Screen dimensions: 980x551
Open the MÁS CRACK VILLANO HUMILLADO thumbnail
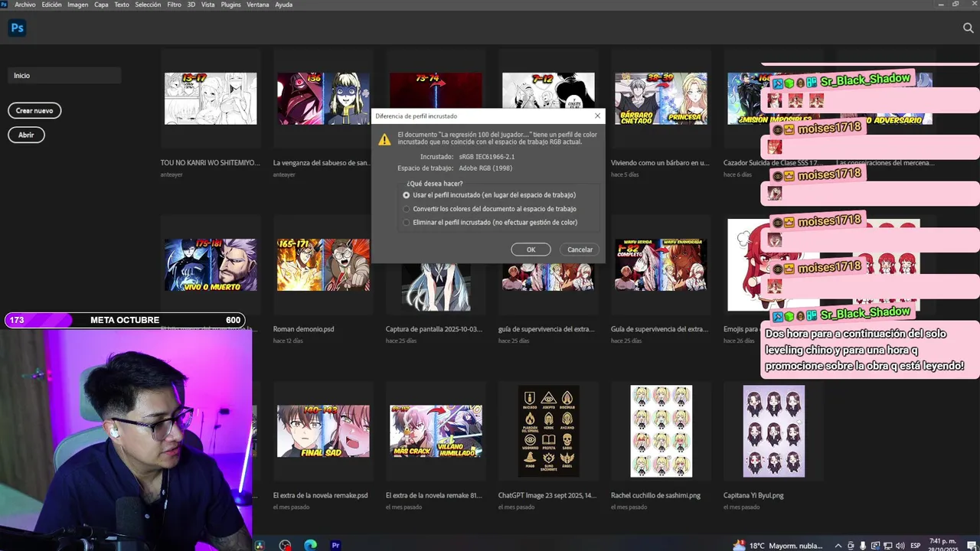pos(436,431)
